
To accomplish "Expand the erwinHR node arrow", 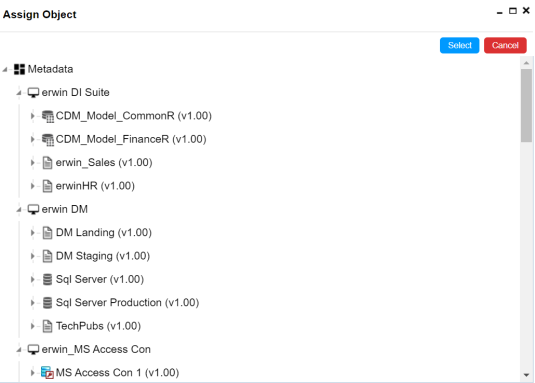I will click(x=32, y=186).
